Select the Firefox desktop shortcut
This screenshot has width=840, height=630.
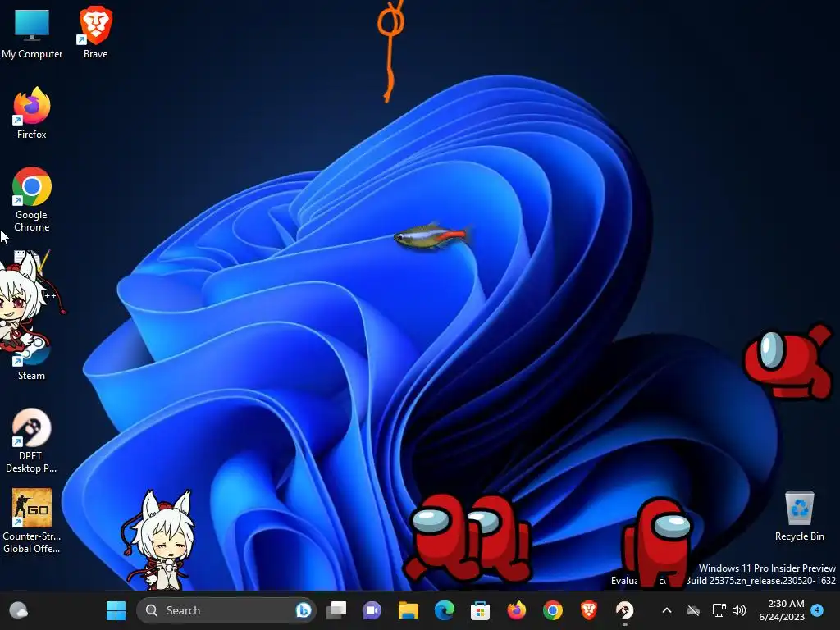[x=32, y=113]
